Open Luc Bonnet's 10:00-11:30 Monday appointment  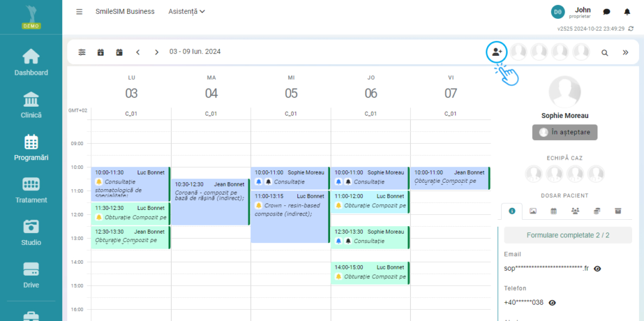[x=130, y=183]
